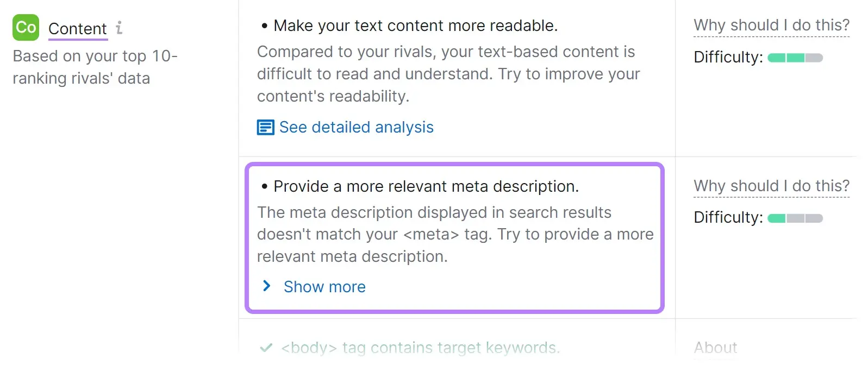Viewport: 868px width, 371px height.
Task: Expand Why should I do this for meta description
Action: tap(771, 185)
